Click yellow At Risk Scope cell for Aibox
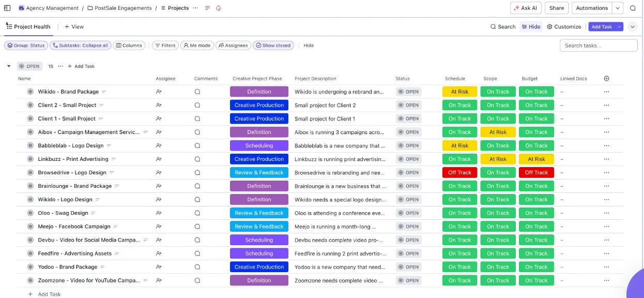This screenshot has height=298, width=644. pos(498,132)
